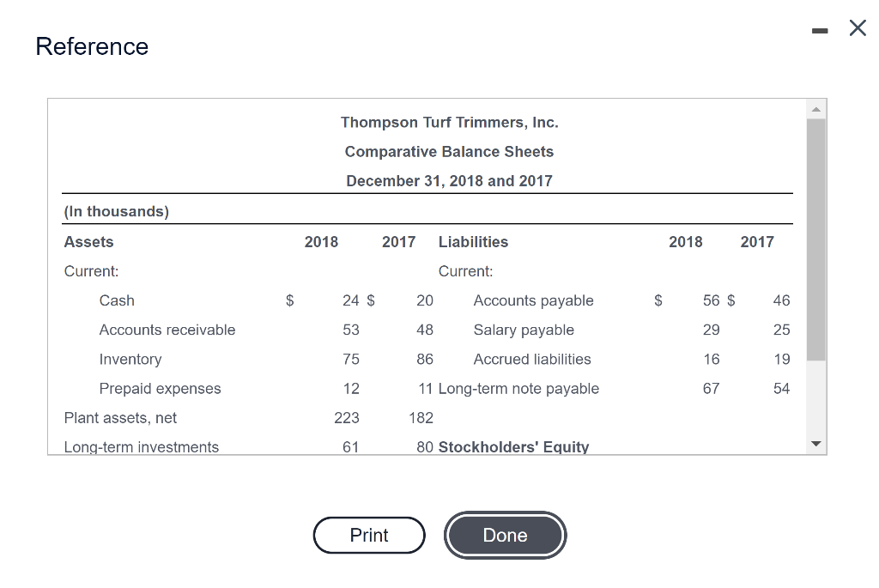Click the Comparative Balance Sheets heading
Image resolution: width=879 pixels, height=588 pixels.
point(449,152)
